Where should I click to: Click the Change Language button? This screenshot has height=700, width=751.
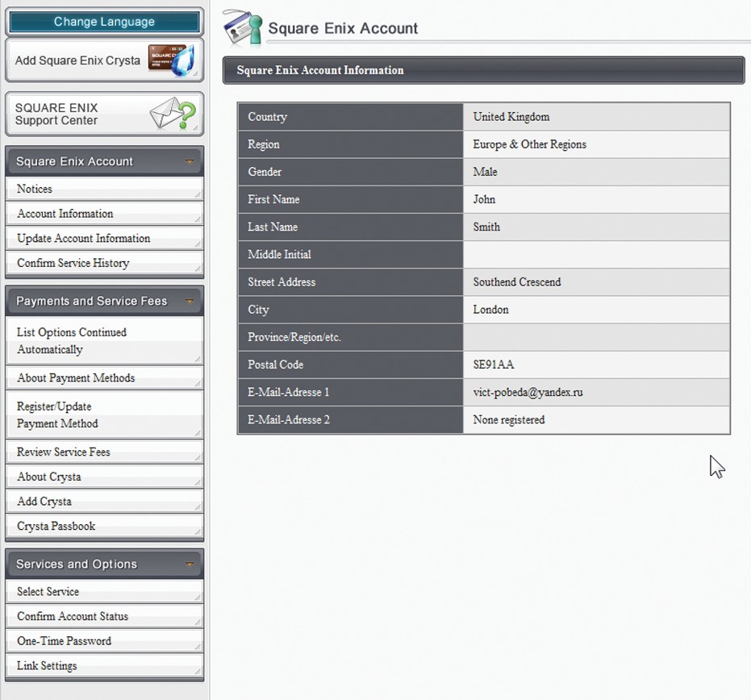click(x=104, y=22)
